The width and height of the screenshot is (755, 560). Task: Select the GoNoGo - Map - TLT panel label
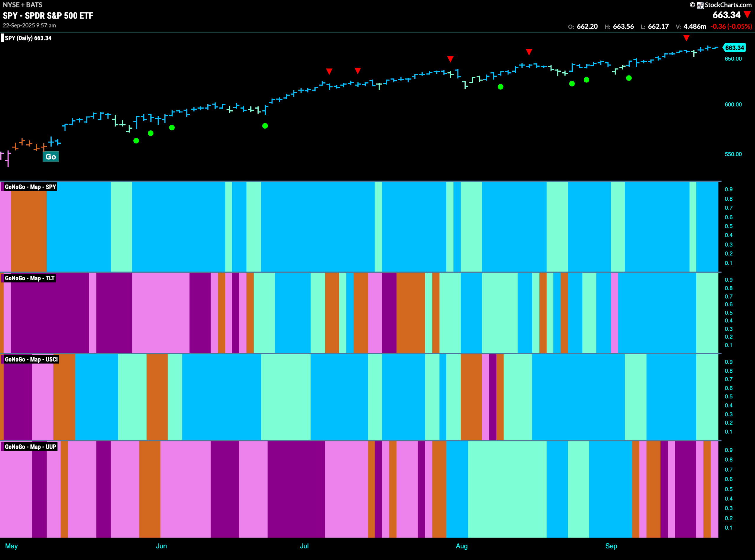click(29, 278)
